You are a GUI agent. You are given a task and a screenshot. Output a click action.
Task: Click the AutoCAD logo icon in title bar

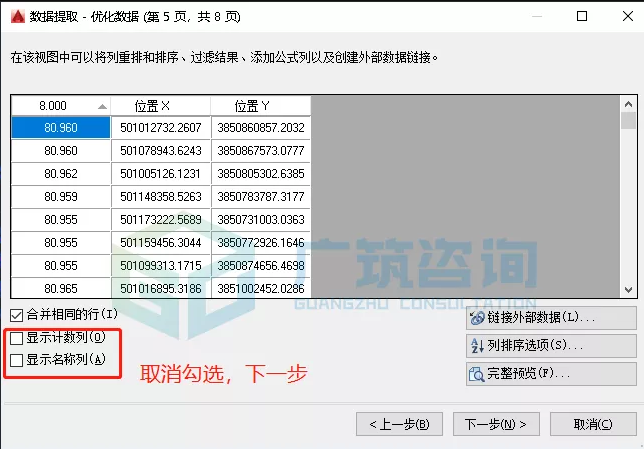[x=18, y=16]
